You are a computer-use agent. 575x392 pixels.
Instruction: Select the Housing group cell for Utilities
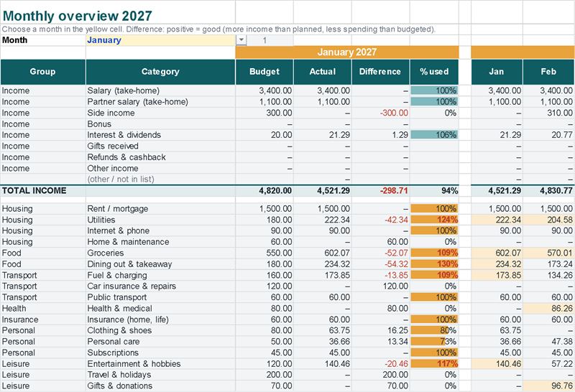(43, 220)
